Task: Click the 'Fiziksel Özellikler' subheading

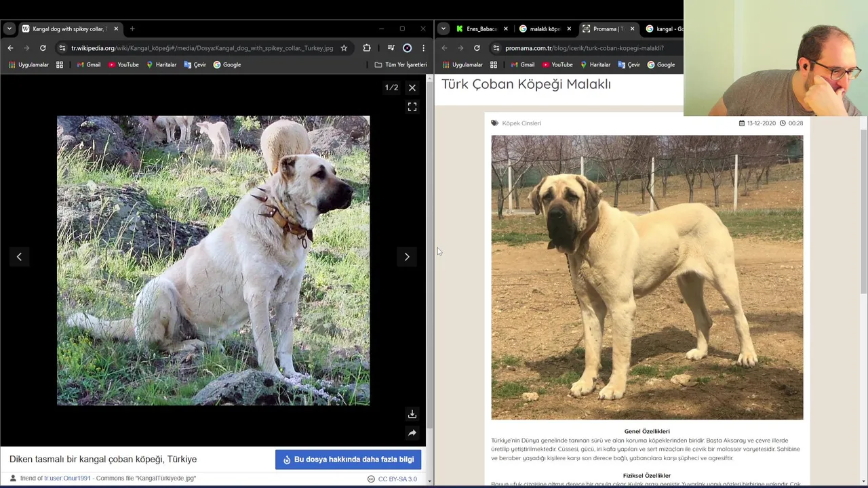Action: point(647,476)
